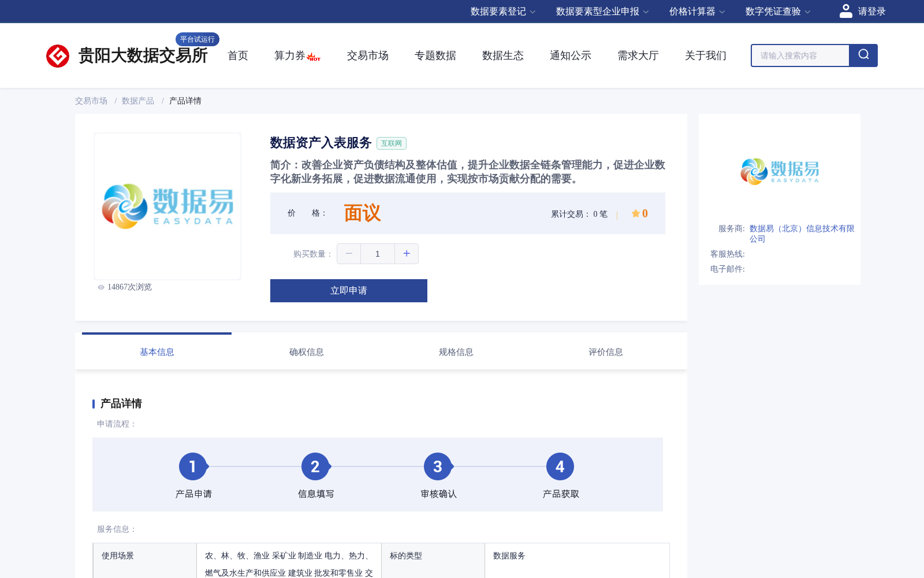Decrease purchase quantity with minus button
The image size is (924, 578).
pos(349,254)
